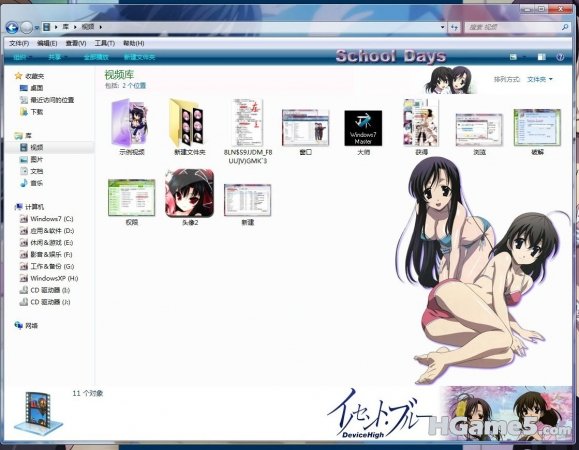Image resolution: width=579 pixels, height=450 pixels.
Task: Open the 编辑(E) menu
Action: coord(47,43)
